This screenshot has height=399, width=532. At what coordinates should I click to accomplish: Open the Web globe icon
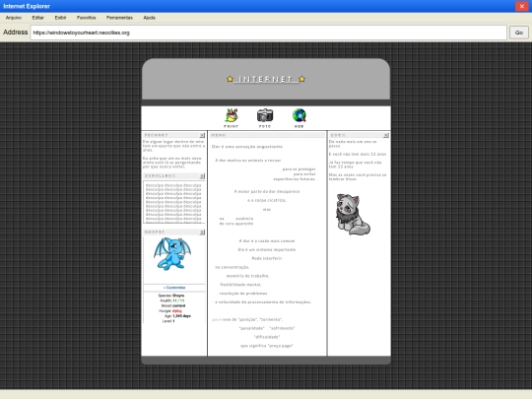pos(299,115)
